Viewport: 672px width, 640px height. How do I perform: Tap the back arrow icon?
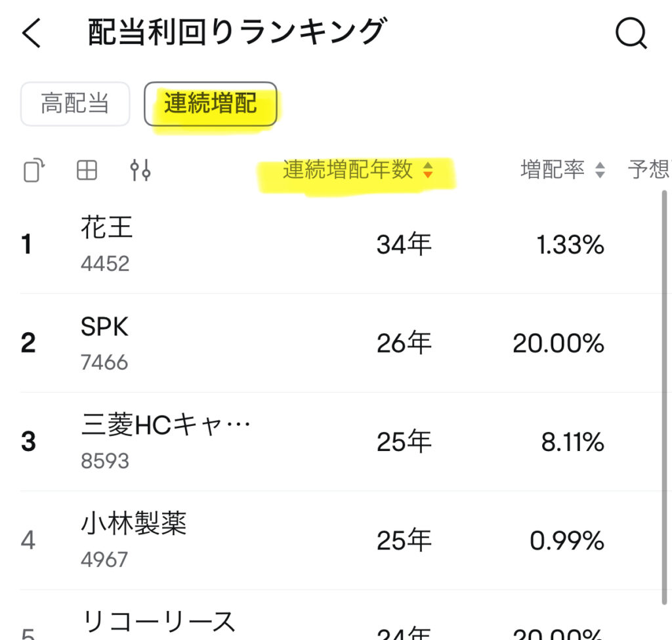tap(31, 33)
